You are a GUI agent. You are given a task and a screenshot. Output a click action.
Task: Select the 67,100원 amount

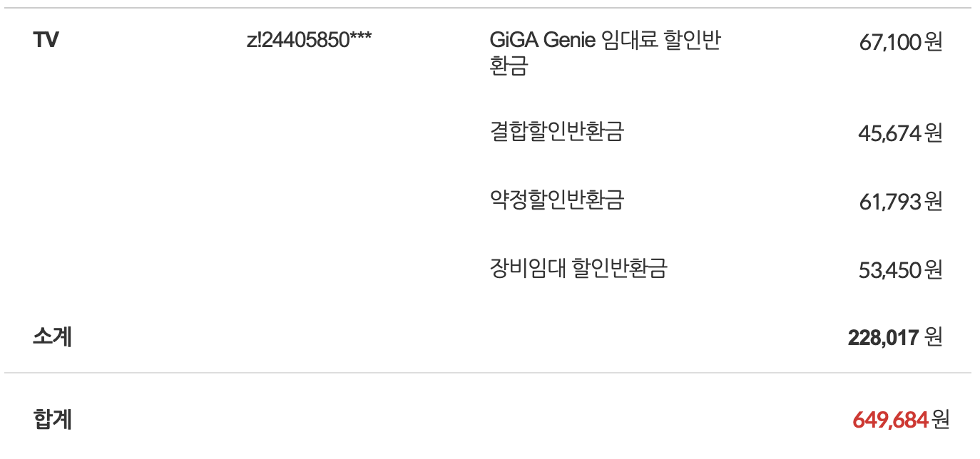tap(900, 42)
